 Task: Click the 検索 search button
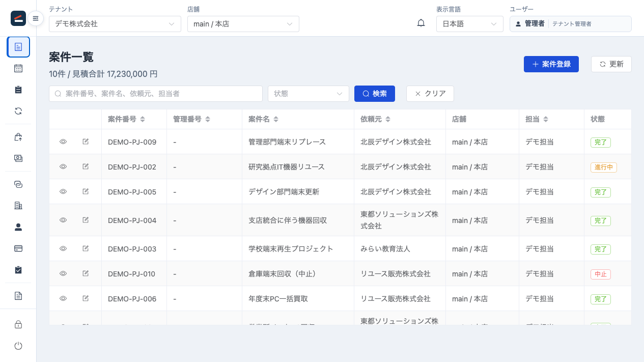pyautogui.click(x=375, y=94)
